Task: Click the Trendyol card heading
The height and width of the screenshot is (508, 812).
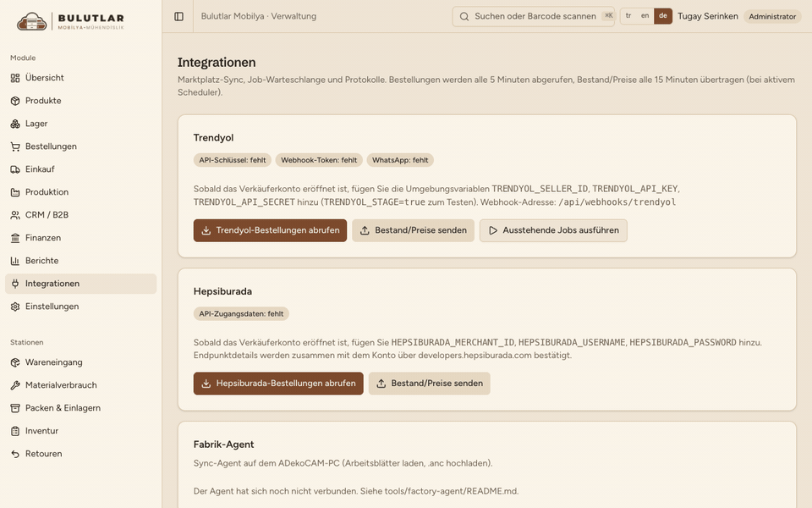Action: click(213, 138)
